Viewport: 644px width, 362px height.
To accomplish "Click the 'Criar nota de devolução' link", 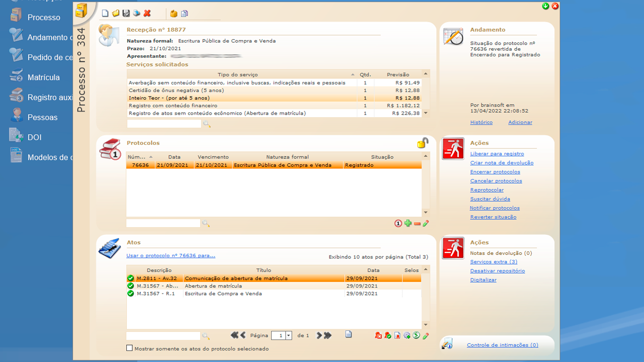I will (502, 163).
